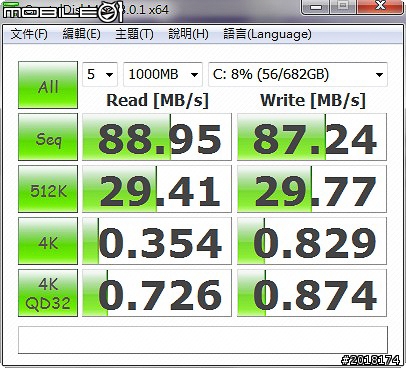This screenshot has width=406, height=368.
Task: Expand the drive selector C: 8% dropdown
Action: [x=298, y=74]
